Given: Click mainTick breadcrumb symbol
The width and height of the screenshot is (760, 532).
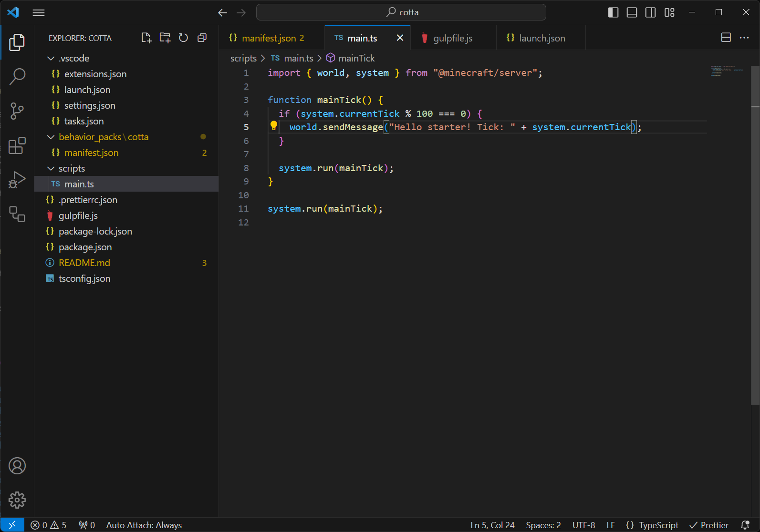Looking at the screenshot, I should [351, 58].
